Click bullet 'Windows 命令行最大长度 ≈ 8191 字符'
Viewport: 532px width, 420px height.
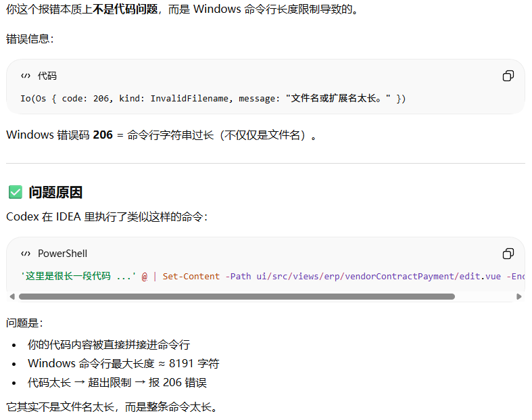124,364
